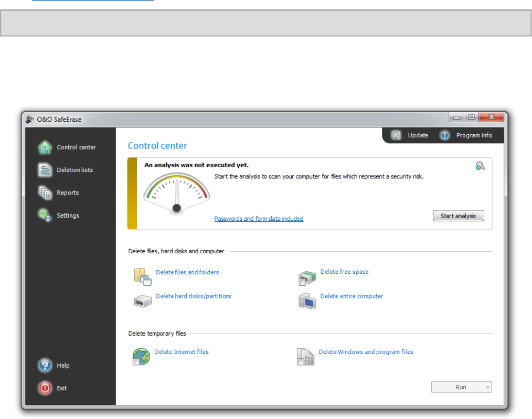This screenshot has height=419, width=532.
Task: Select Delete free space link
Action: (x=344, y=272)
